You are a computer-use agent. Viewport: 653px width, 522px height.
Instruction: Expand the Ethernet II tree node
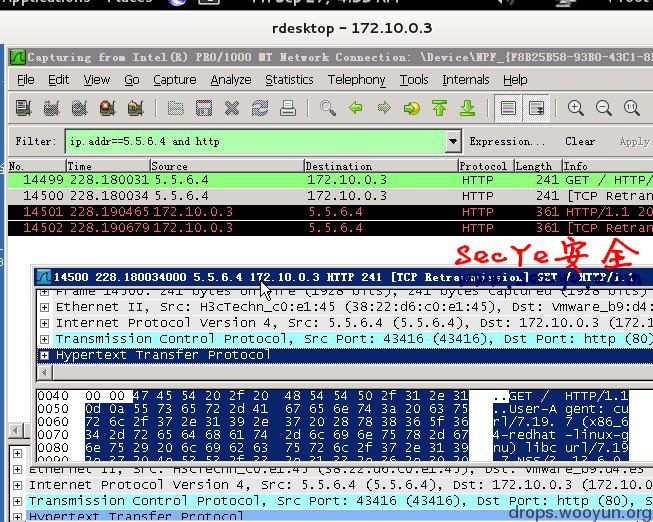[44, 307]
